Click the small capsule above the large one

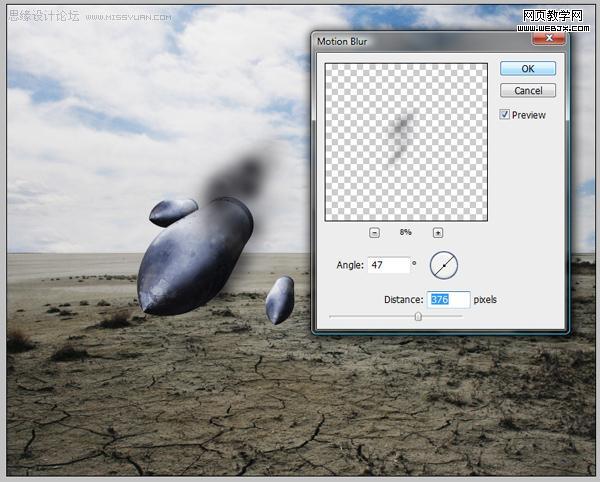[173, 212]
